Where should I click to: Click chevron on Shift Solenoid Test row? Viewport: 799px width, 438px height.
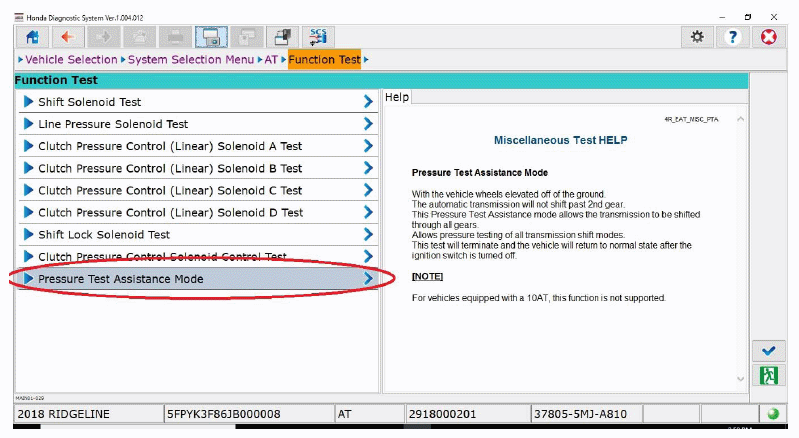(368, 102)
